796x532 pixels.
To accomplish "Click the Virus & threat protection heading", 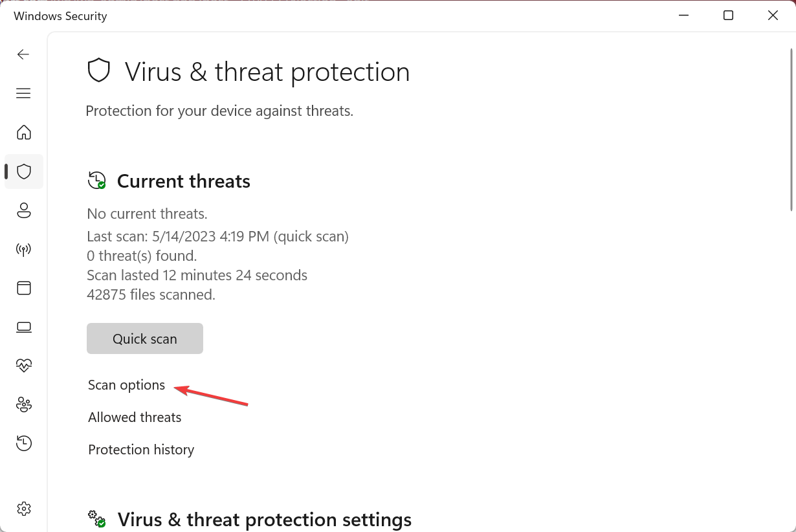I will click(267, 72).
